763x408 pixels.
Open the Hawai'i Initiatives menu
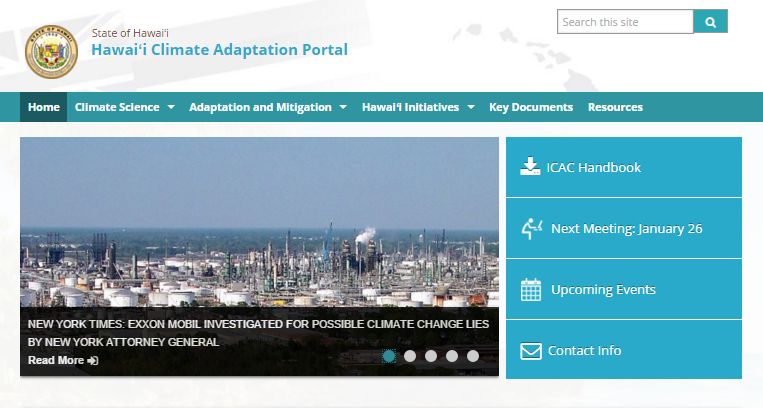click(411, 107)
